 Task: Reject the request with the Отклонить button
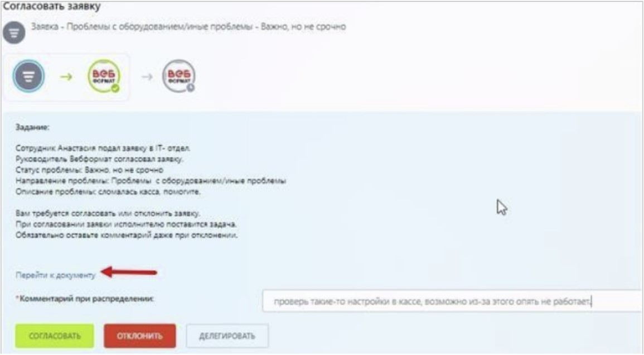tap(139, 335)
